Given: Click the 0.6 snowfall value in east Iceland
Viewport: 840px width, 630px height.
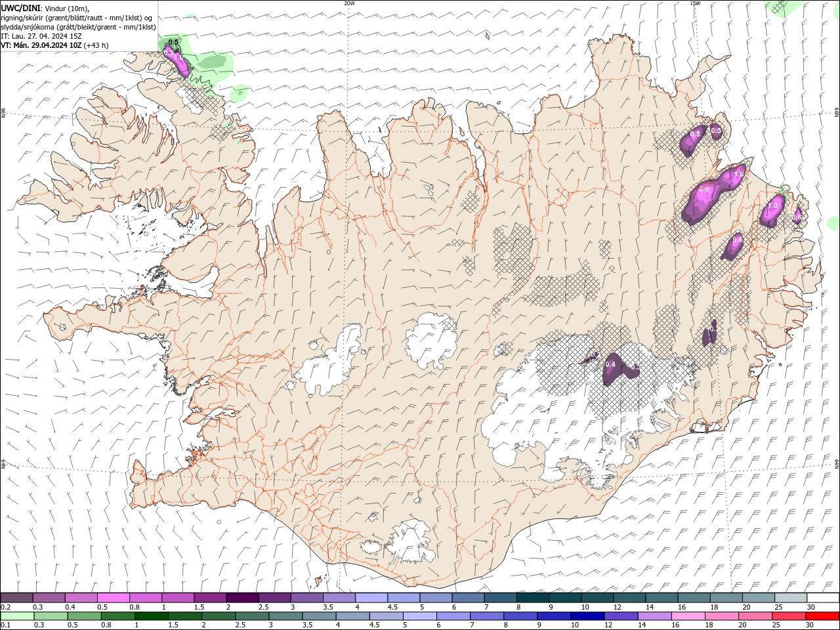Looking at the screenshot, I should coord(737,240).
